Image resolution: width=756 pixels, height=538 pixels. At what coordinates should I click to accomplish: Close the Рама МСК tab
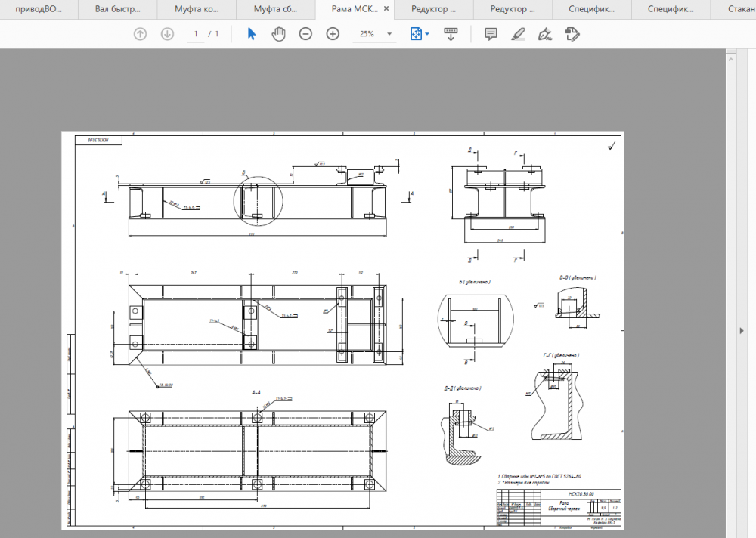(386, 9)
